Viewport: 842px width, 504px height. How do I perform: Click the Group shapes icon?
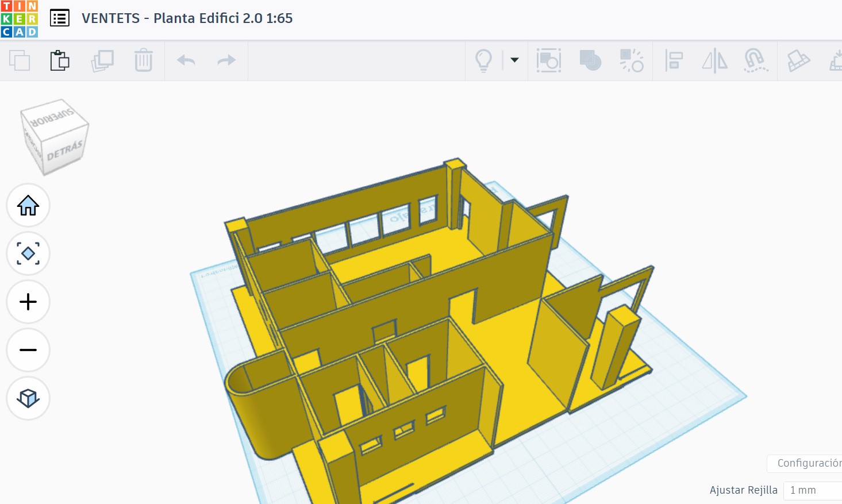[x=590, y=60]
